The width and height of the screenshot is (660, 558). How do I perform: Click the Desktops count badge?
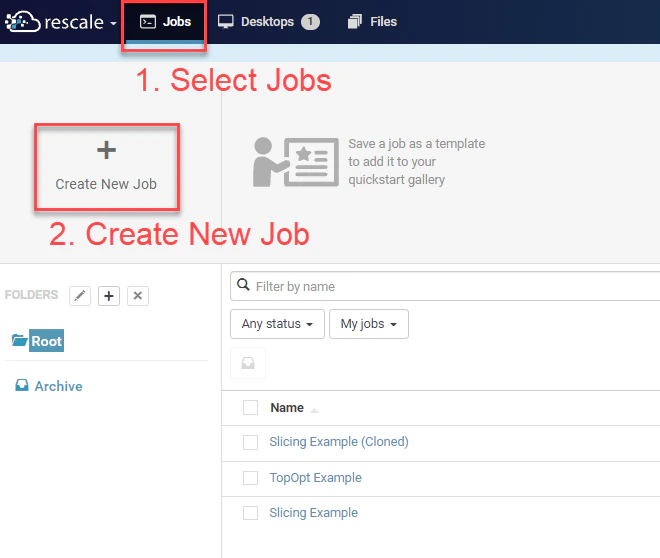[310, 22]
